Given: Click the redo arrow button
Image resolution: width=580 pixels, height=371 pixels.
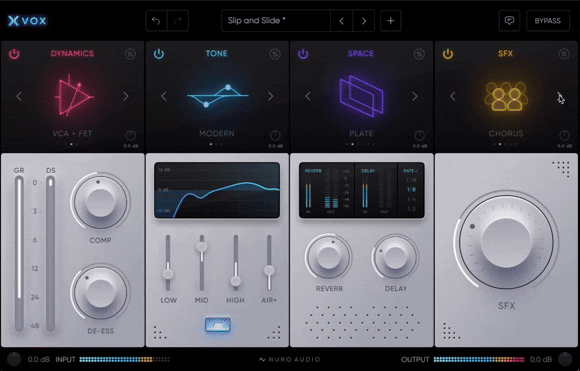Looking at the screenshot, I should 178,21.
